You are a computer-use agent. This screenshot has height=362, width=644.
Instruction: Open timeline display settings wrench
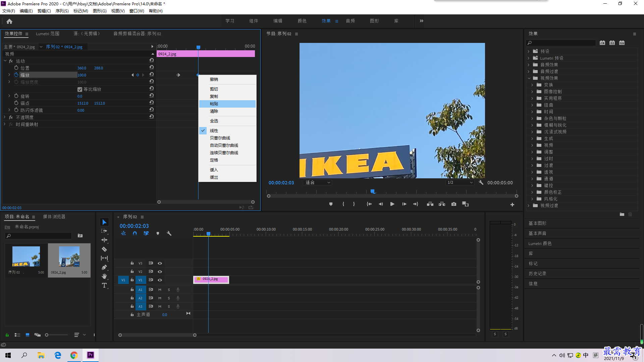tap(169, 233)
